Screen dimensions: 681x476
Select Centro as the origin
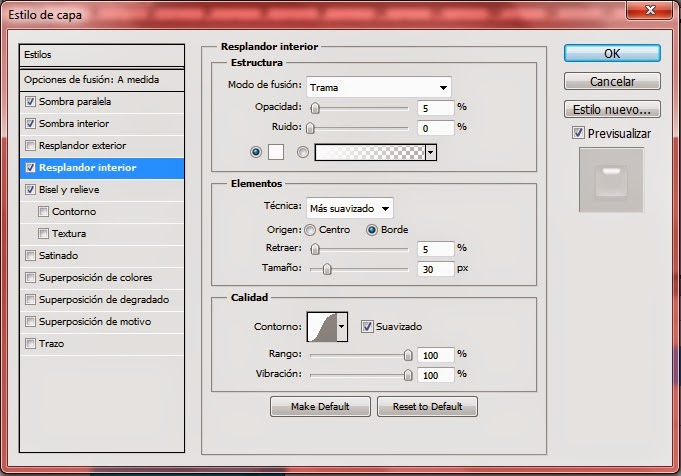pyautogui.click(x=310, y=230)
